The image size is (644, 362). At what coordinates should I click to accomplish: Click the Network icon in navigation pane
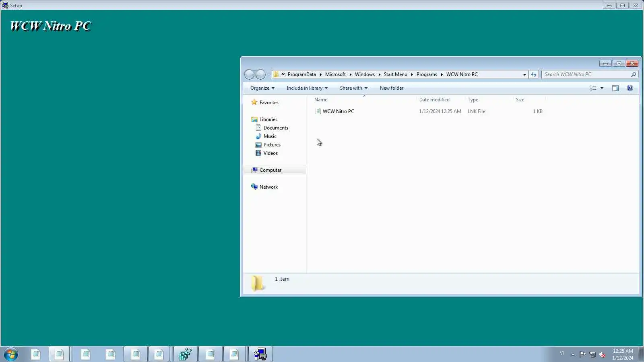pos(254,187)
